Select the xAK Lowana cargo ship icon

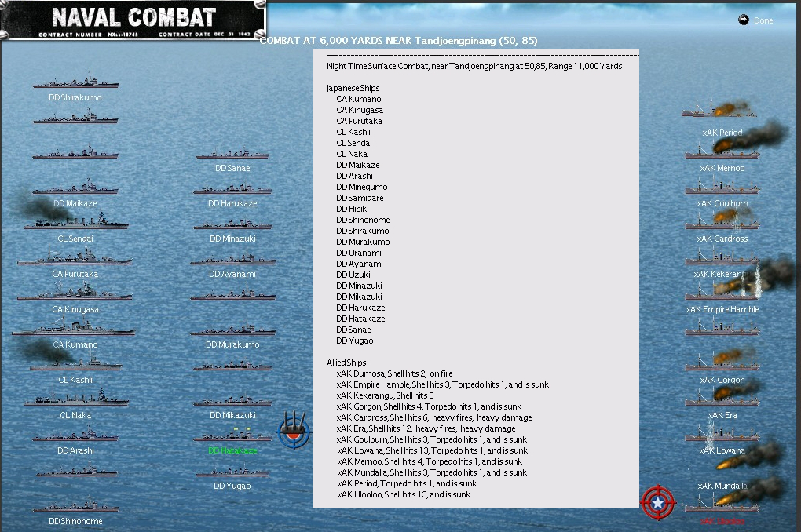[x=722, y=432]
